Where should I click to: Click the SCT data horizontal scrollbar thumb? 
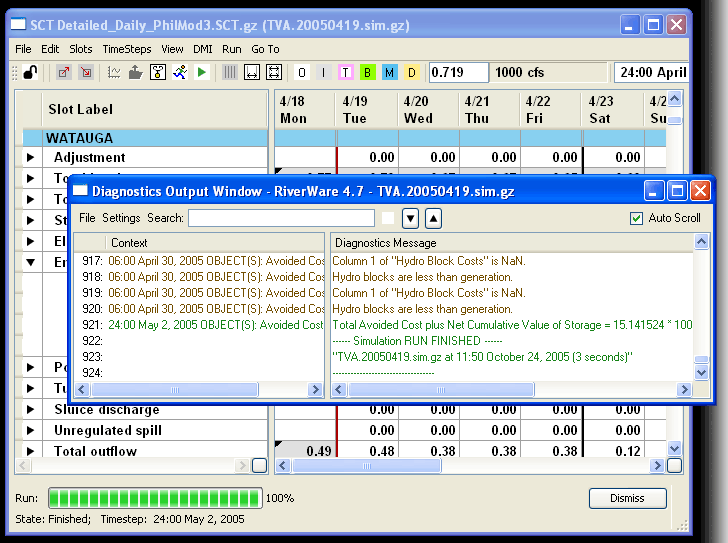pyautogui.click(x=366, y=465)
